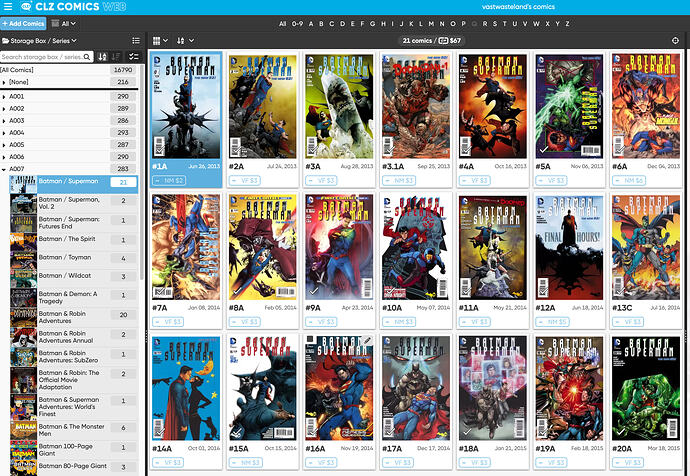
Task: Click the CLZ Comics logo icon
Action: point(26,7)
